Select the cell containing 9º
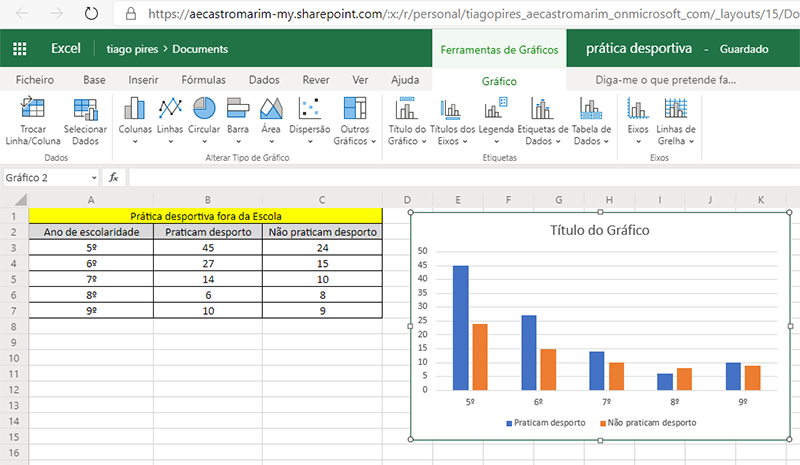800x465 pixels. (91, 311)
